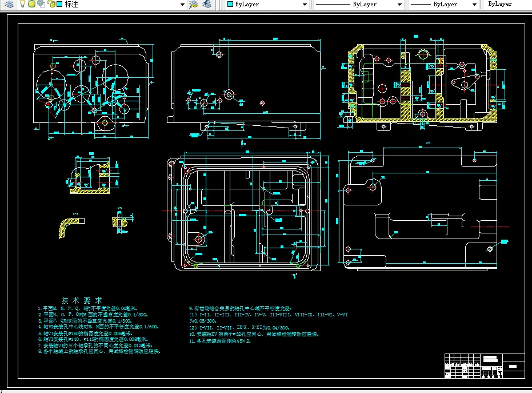
Task: Select note 7 about 不同心度允差0.012毫米
Action: [95, 345]
